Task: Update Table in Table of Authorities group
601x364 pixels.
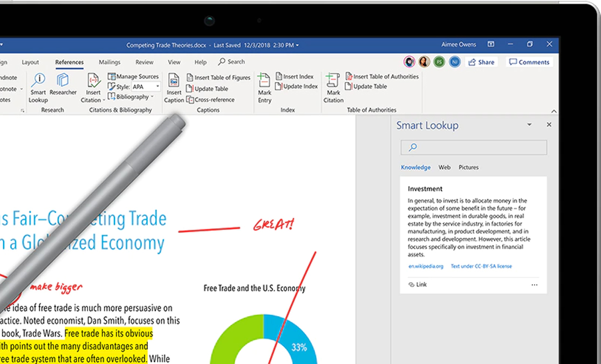Action: (366, 86)
